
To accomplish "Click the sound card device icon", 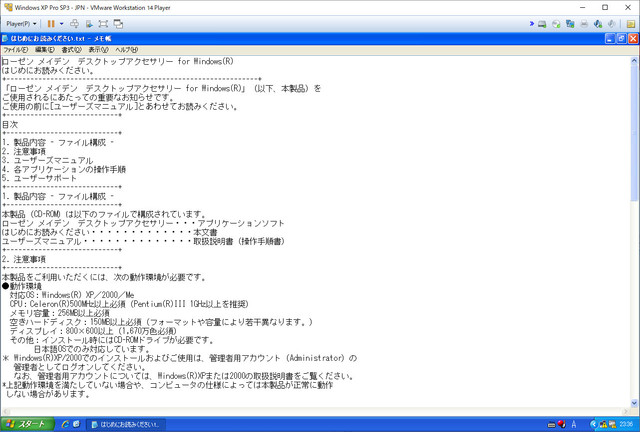I will point(598,24).
